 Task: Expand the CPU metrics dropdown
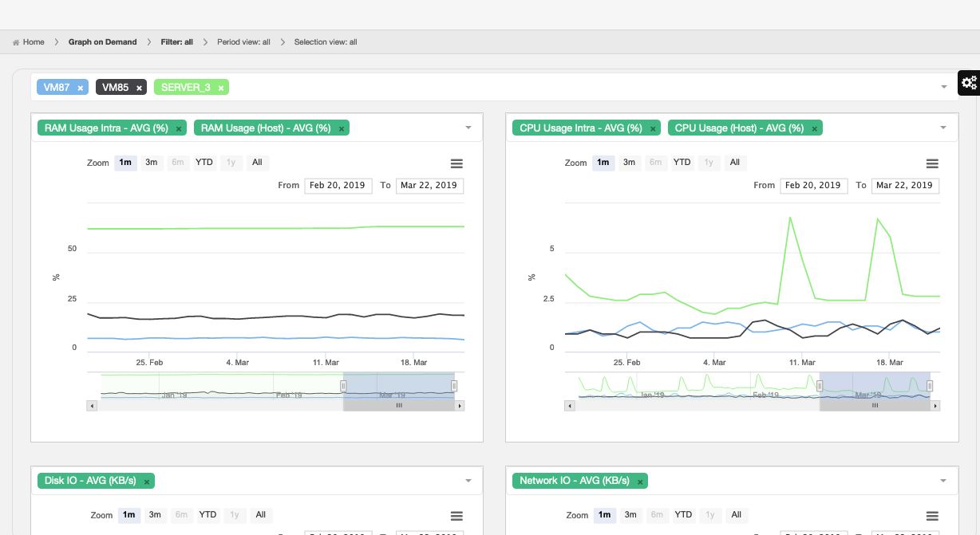pyautogui.click(x=943, y=128)
